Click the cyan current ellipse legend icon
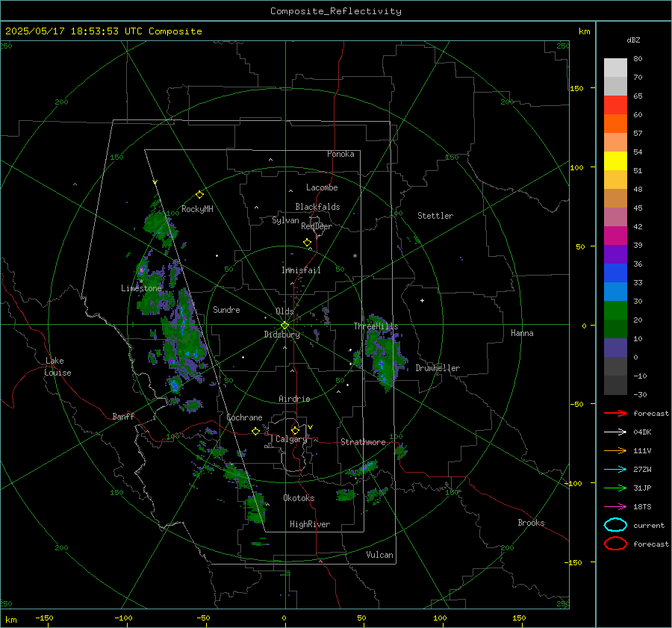 tap(615, 525)
